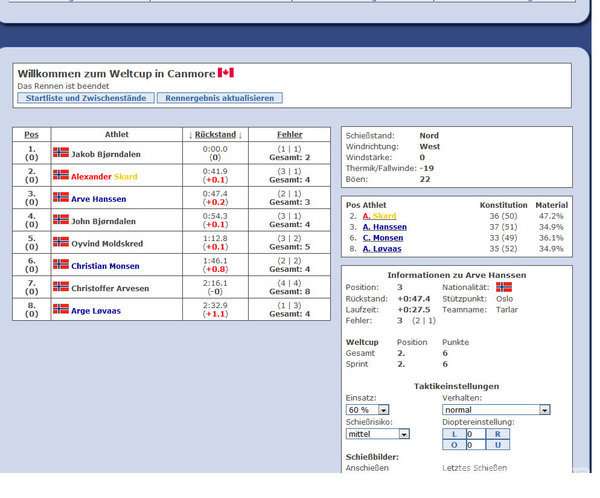Click Windrichtung value West
Viewport: 600px width, 498px height.
point(430,147)
